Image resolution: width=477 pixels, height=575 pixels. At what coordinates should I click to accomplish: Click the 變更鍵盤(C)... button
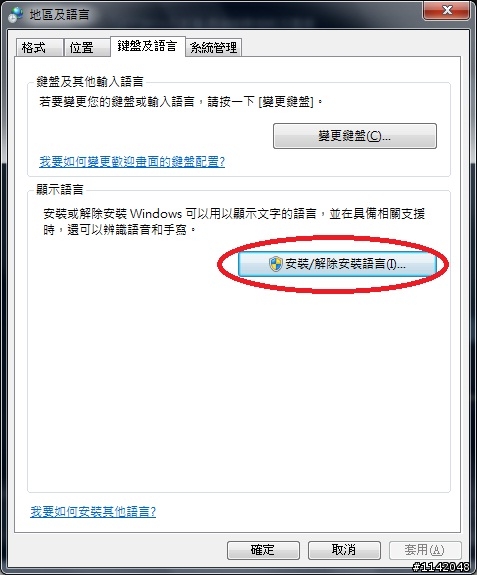coord(355,136)
